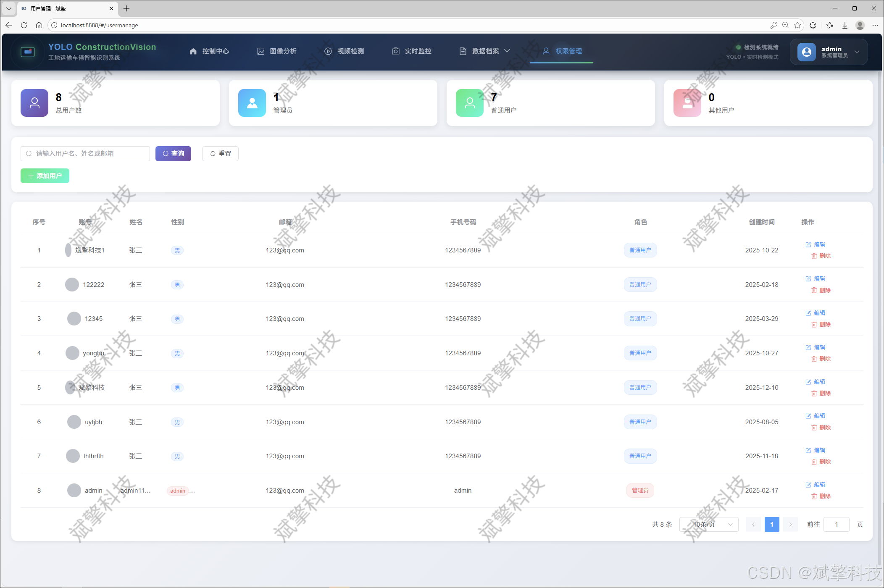This screenshot has width=884, height=588.
Task: Click the avatar of user uytjbh
Action: [74, 422]
